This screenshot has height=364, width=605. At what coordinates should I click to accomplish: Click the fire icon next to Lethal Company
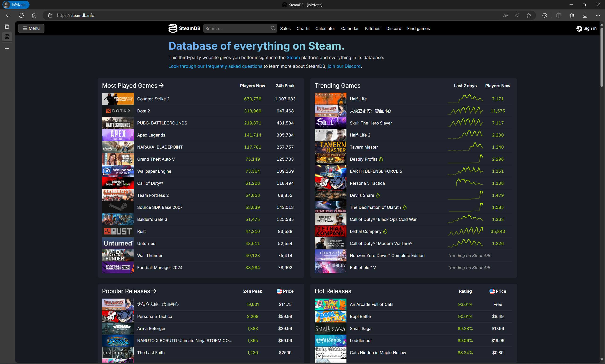click(385, 231)
